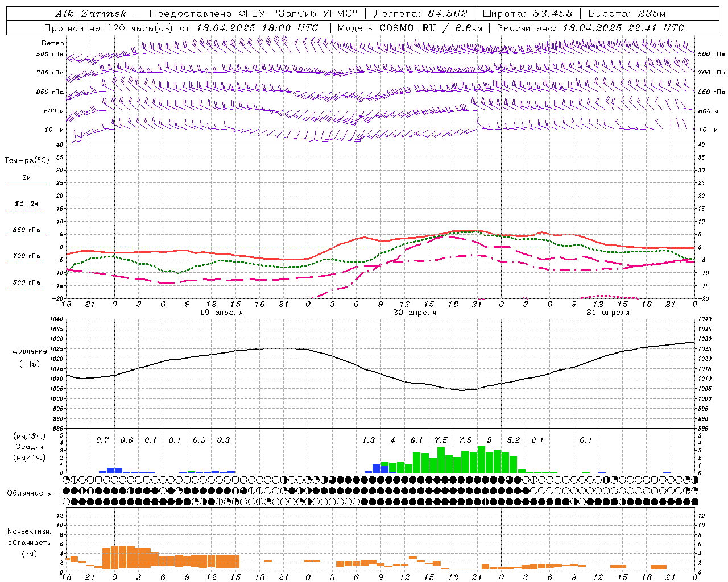Click the 3-hour precipitation value 1.3
The image size is (728, 582).
point(369,440)
